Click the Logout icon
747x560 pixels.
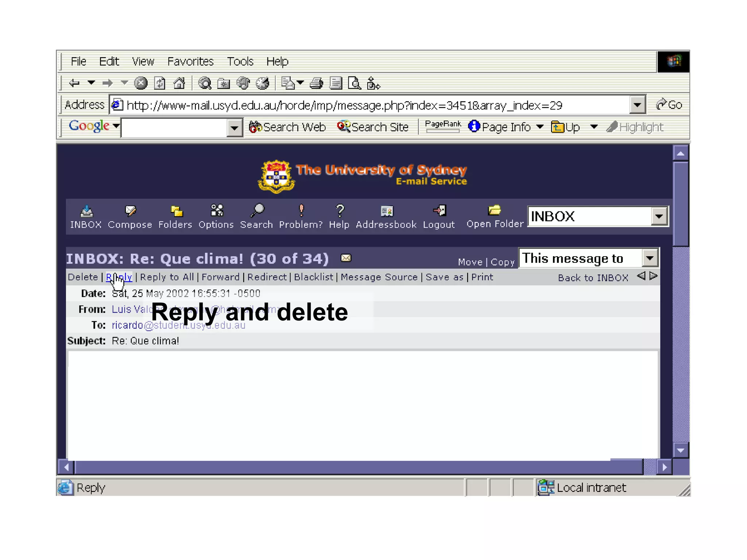(x=440, y=210)
